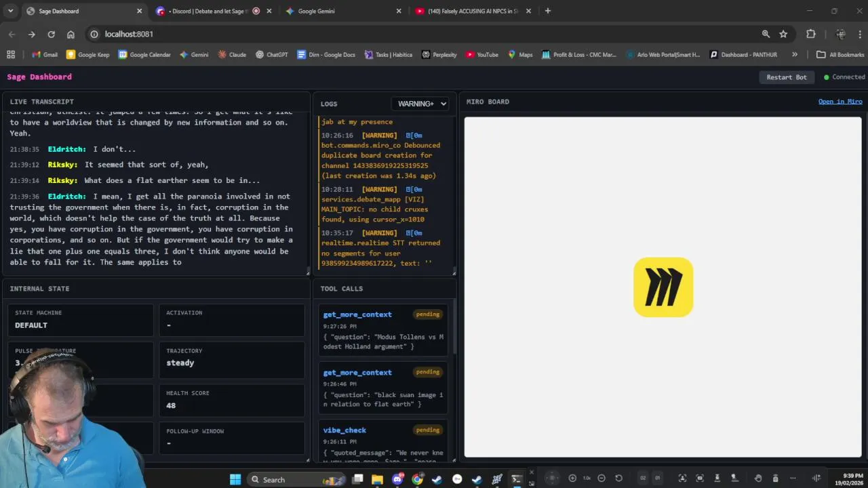Open the ChatGPT bookmark

click(x=272, y=55)
